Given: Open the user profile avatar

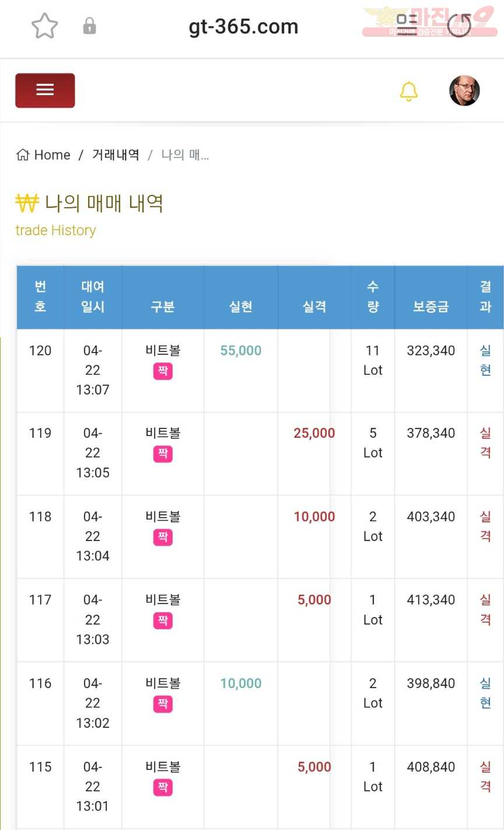Looking at the screenshot, I should (464, 90).
